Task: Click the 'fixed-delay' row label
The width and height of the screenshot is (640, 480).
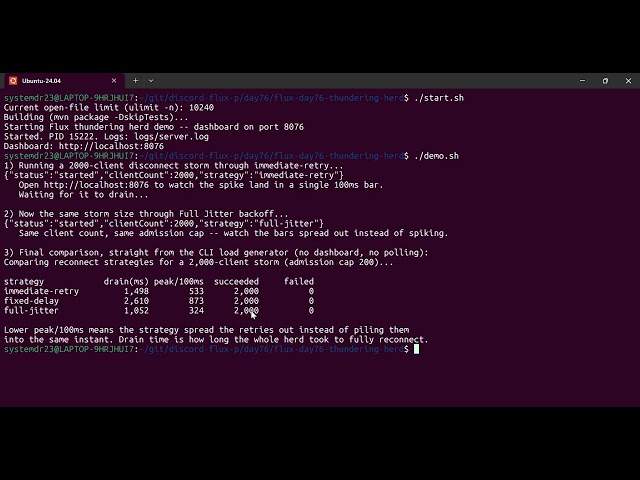Action: 31,301
